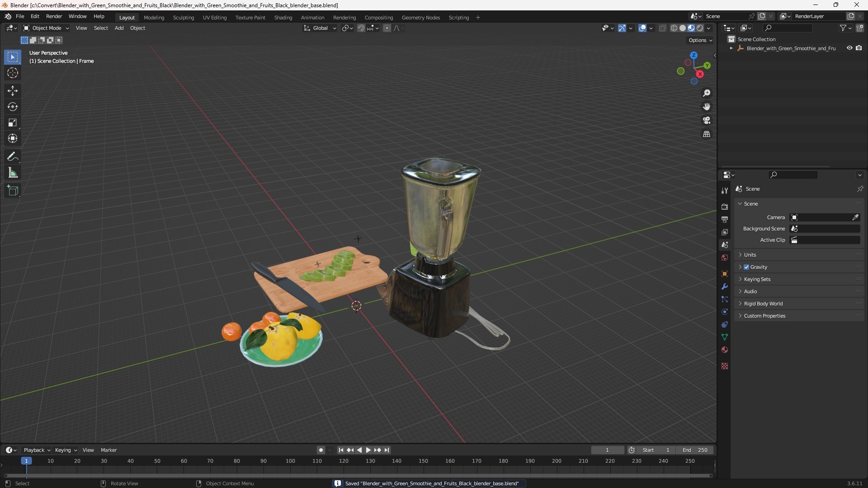
Task: Open the Modifiers wrench tab icon
Action: coord(725,286)
